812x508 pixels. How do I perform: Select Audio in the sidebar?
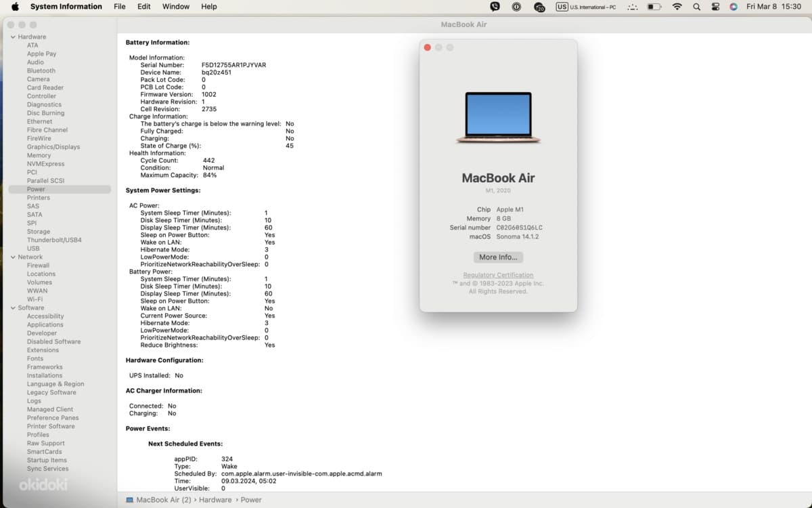point(35,62)
